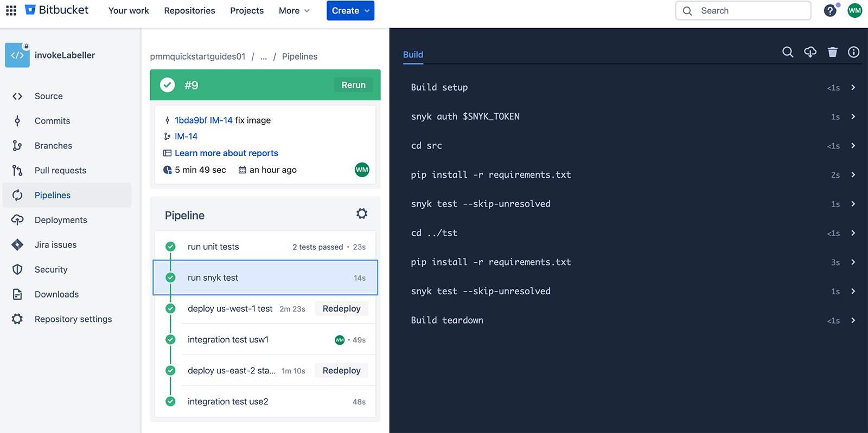
Task: Redeploy the us-west-1 test deployment
Action: [341, 309]
